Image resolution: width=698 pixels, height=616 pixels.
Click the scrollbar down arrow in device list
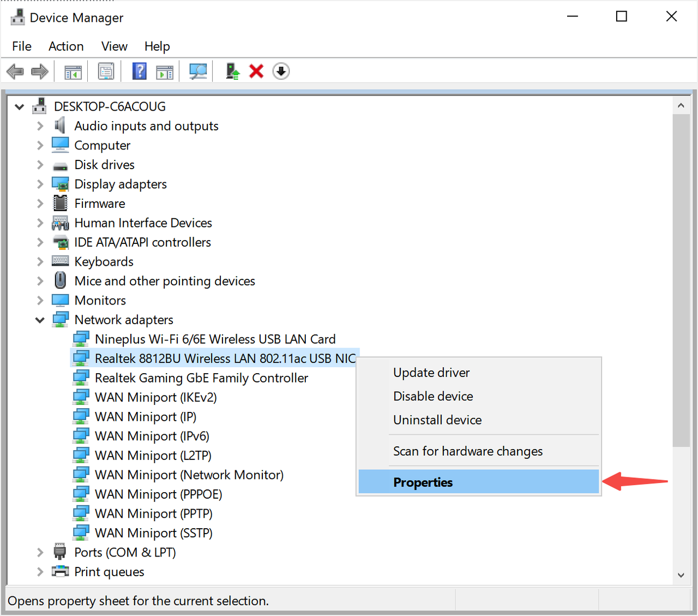pos(681,575)
